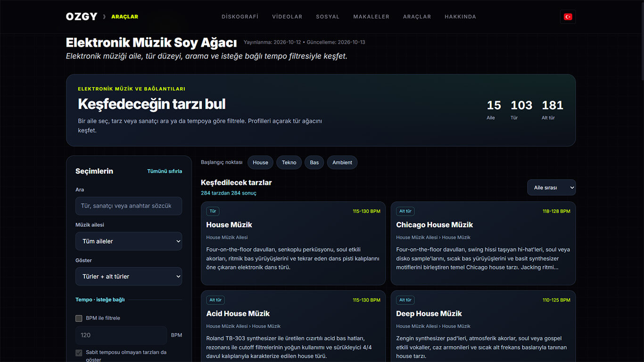Open the Müzik ailesi dropdown

click(129, 241)
